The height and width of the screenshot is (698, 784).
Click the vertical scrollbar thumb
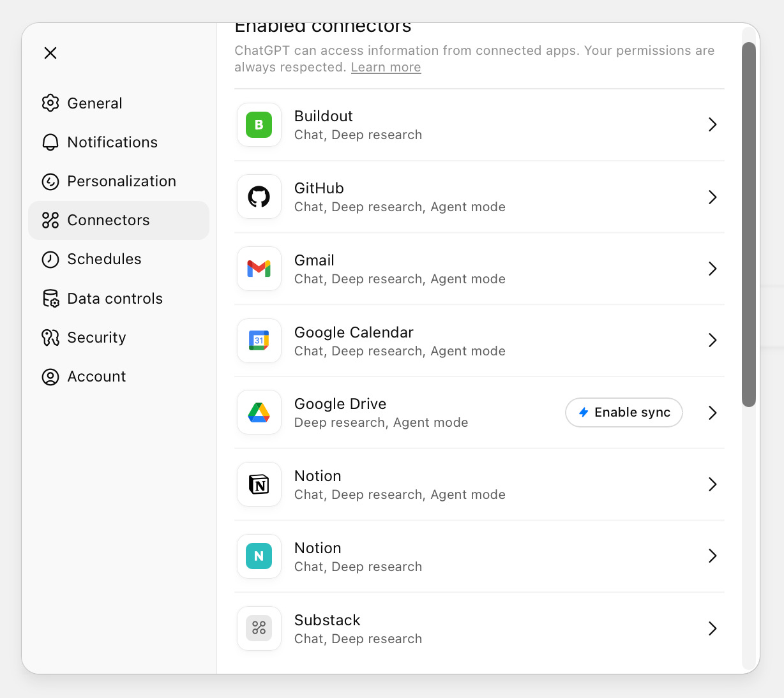(x=749, y=225)
